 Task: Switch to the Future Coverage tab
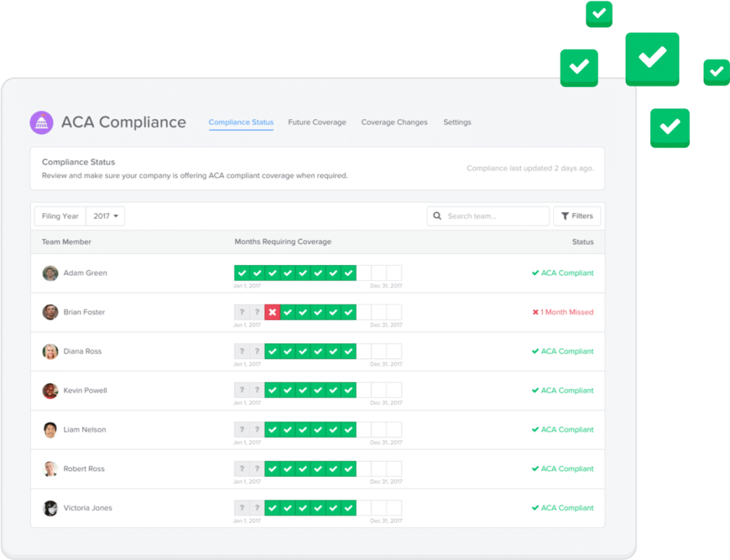pos(317,123)
